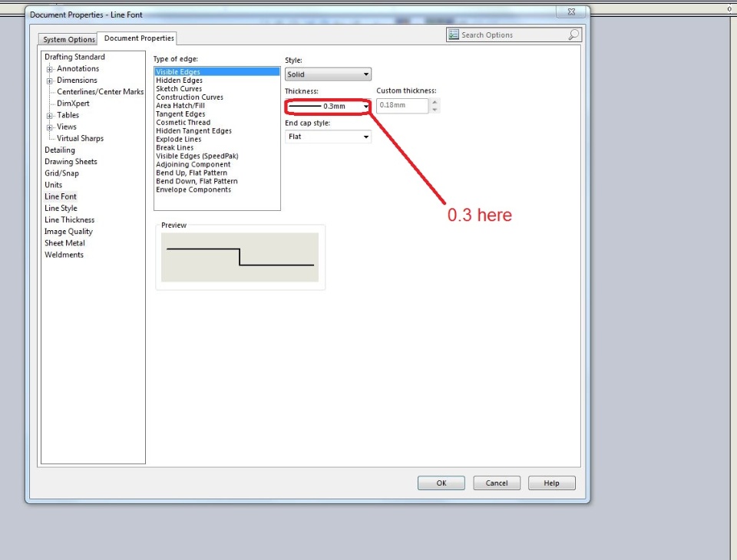Select DimXpert in the tree
737x560 pixels.
(73, 104)
